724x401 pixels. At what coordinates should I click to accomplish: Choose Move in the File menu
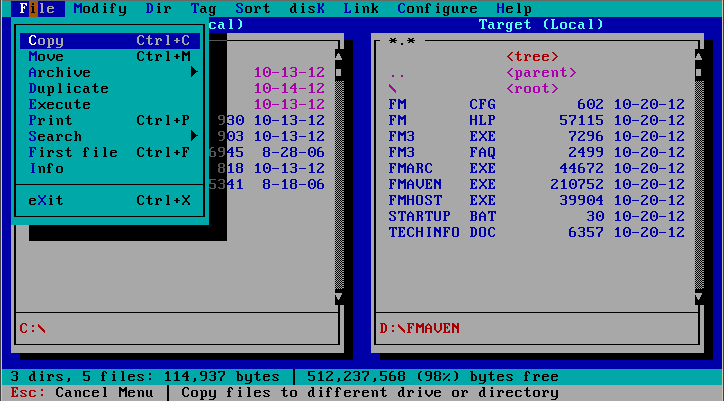[x=110, y=56]
